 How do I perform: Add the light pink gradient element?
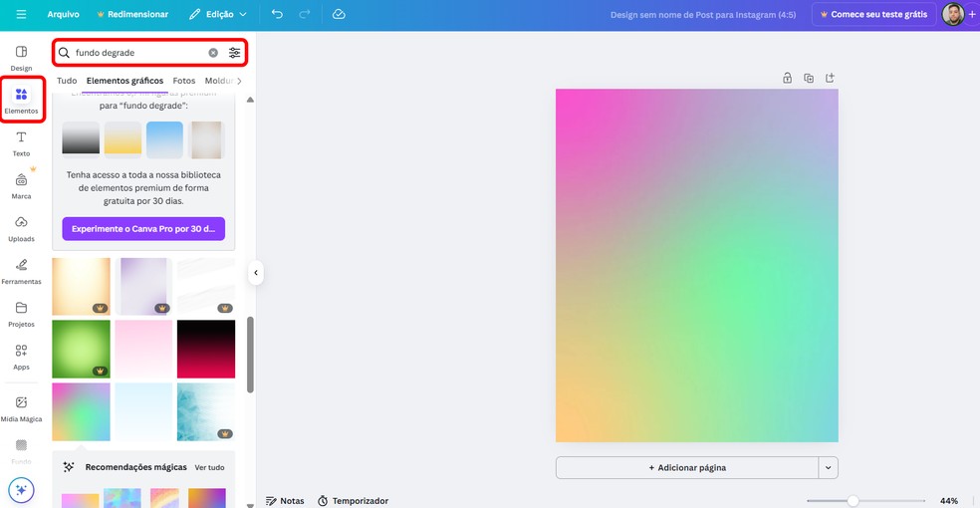coord(143,349)
